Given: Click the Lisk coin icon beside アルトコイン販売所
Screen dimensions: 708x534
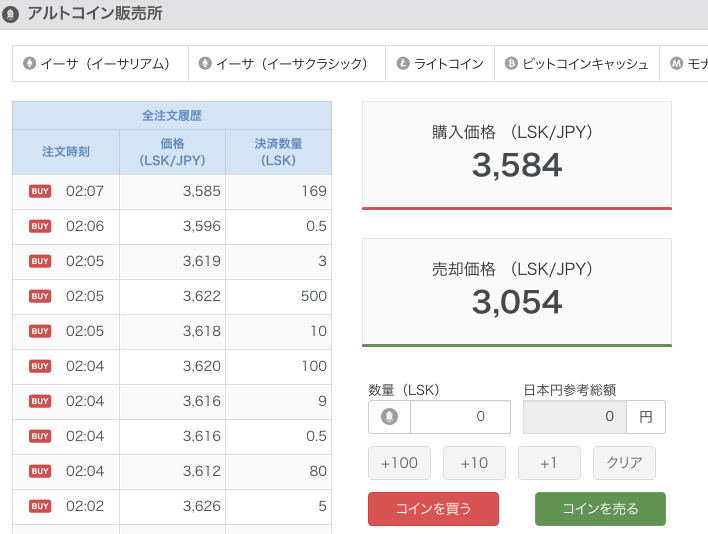Looking at the screenshot, I should click(12, 14).
